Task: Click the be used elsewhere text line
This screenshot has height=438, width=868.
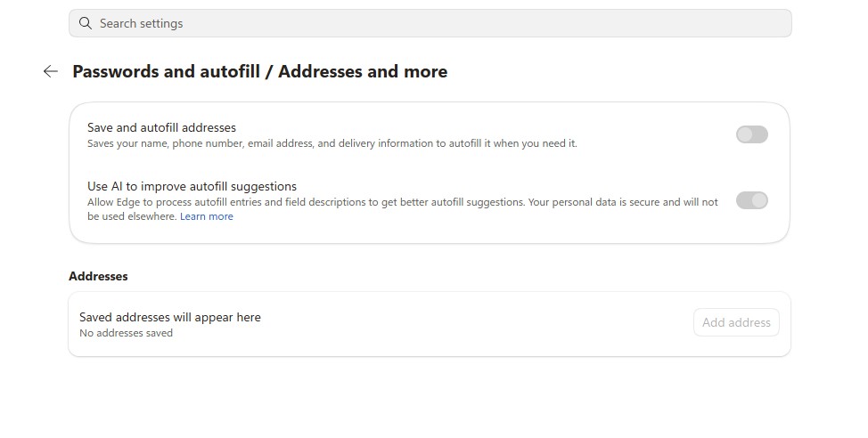Action: click(x=133, y=216)
